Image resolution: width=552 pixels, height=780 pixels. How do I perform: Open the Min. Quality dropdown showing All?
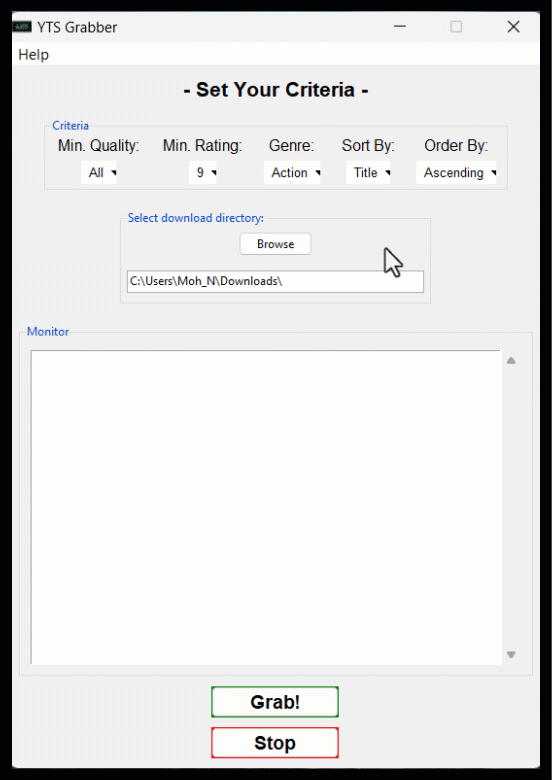[x=98, y=173]
